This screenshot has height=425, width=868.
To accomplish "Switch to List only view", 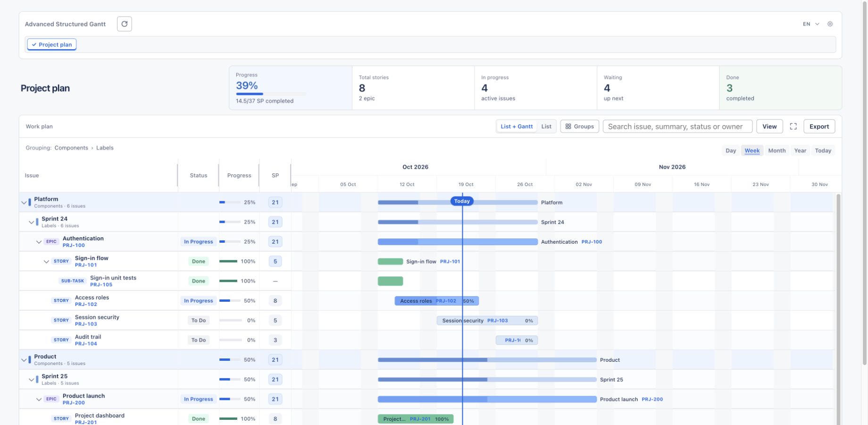I will click(x=546, y=127).
